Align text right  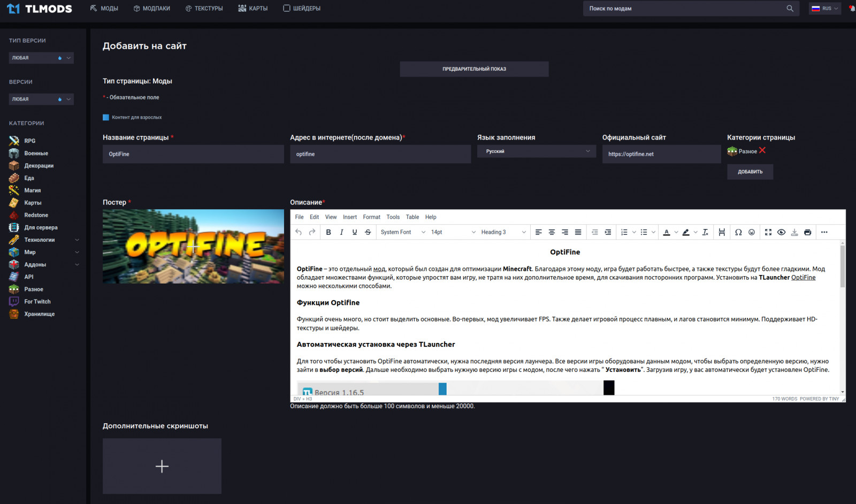pyautogui.click(x=565, y=232)
